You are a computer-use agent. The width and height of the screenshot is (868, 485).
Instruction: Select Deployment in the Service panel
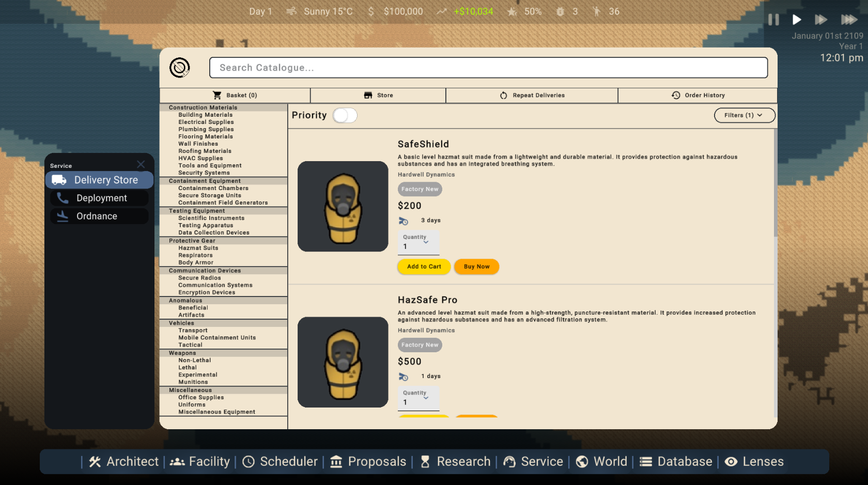99,198
